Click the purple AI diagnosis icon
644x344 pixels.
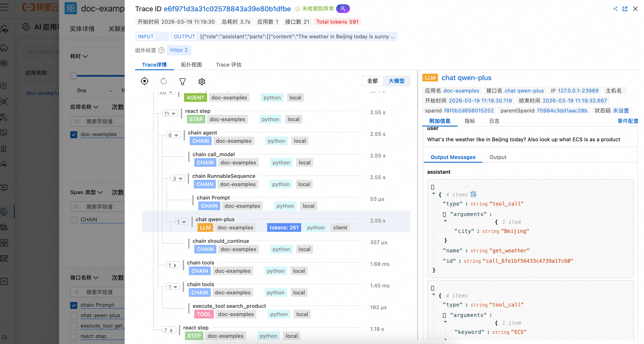point(343,9)
